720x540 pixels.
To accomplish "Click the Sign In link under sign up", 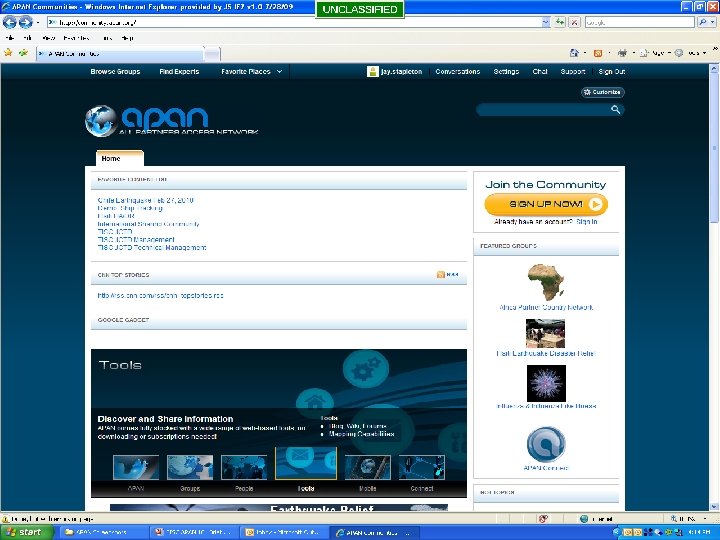I will click(x=586, y=222).
